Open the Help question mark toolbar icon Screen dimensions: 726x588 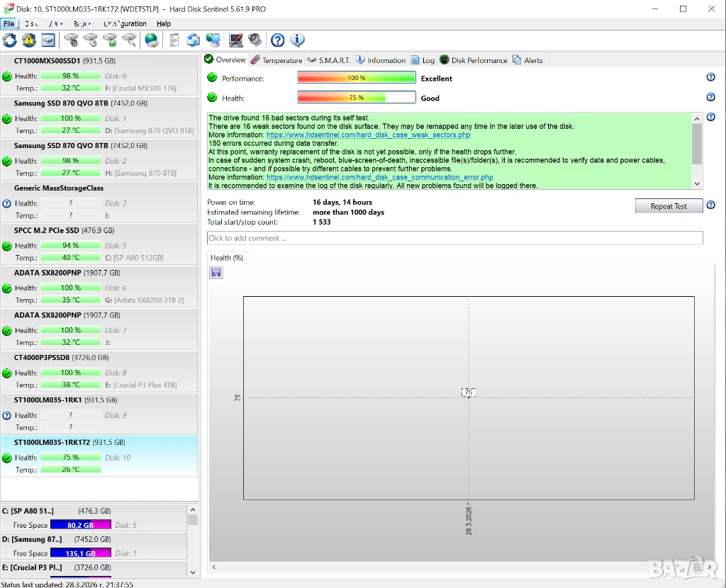pyautogui.click(x=278, y=40)
